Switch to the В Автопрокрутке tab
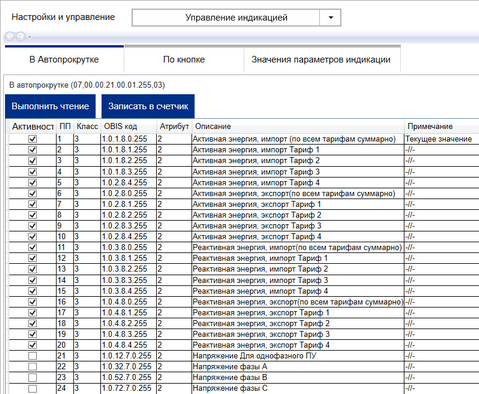The width and height of the screenshot is (479, 394). (64, 59)
